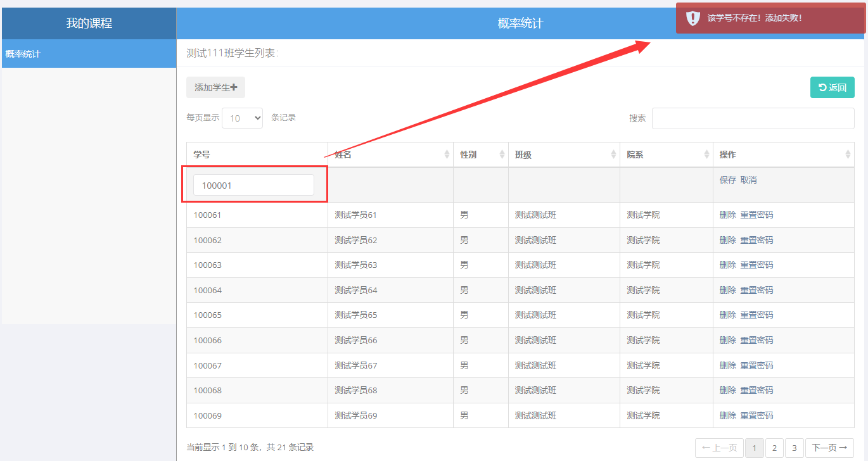
Task: Click 测试测试班 in row 100063
Action: (x=536, y=265)
